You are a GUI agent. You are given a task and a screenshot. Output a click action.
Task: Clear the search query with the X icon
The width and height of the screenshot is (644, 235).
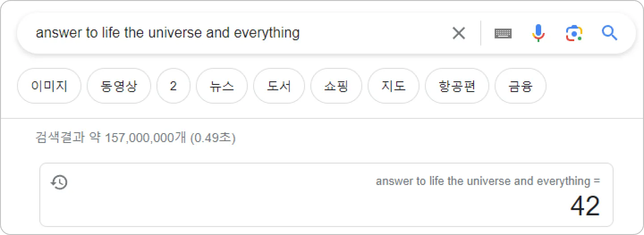459,33
